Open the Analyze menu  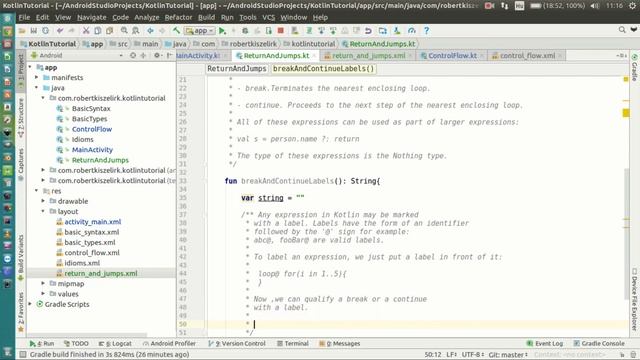(147, 18)
